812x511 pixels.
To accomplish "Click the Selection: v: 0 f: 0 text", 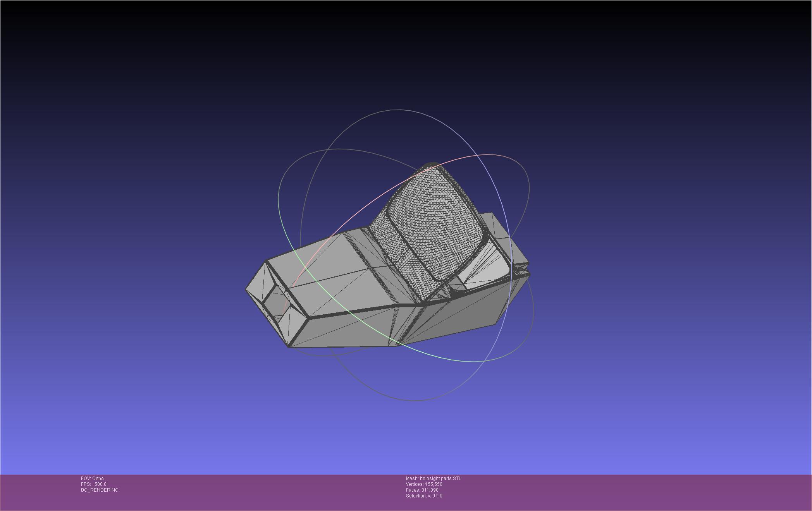I will [x=424, y=496].
